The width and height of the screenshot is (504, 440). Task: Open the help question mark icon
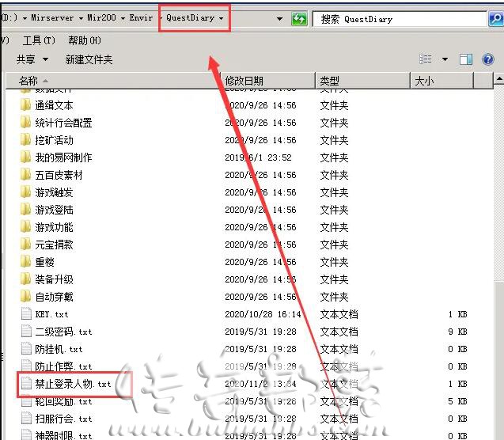[x=489, y=59]
